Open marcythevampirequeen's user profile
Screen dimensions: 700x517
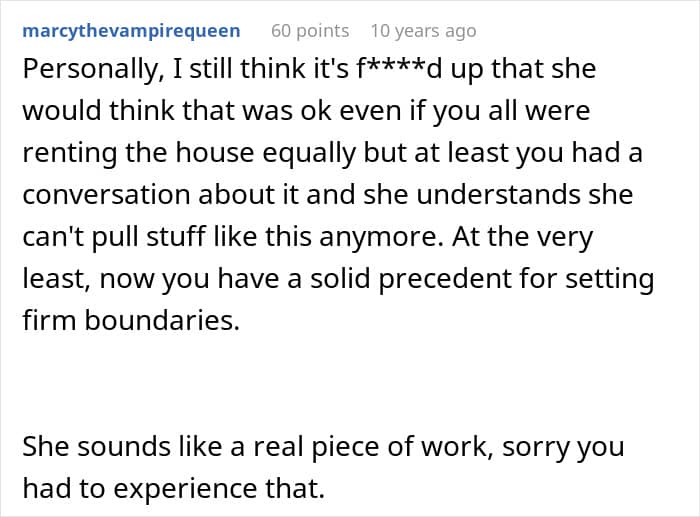point(131,31)
